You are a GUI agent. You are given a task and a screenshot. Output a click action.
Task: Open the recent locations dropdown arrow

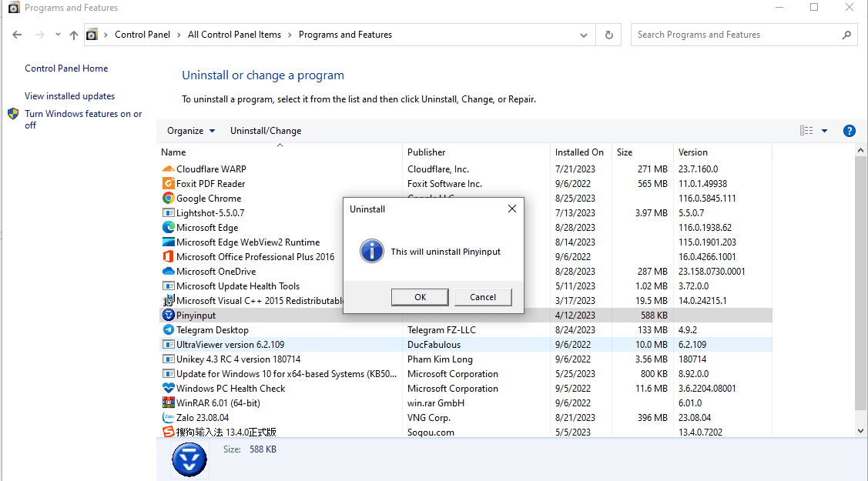pos(58,35)
